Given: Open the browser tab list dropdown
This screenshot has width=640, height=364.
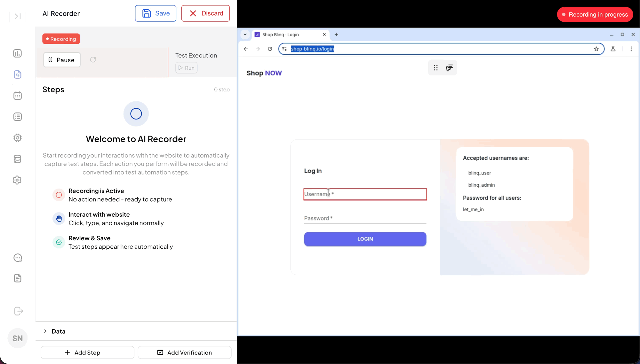Looking at the screenshot, I should click(245, 35).
